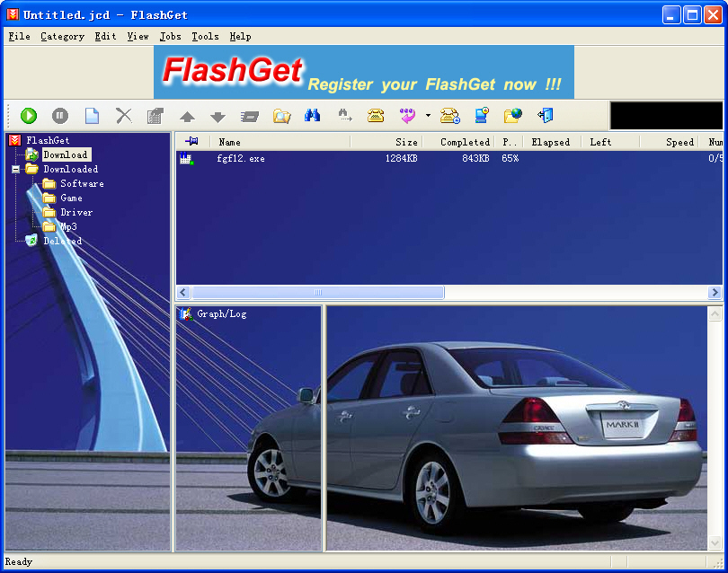Click the job list horizontal scrollbar thumb

click(318, 292)
